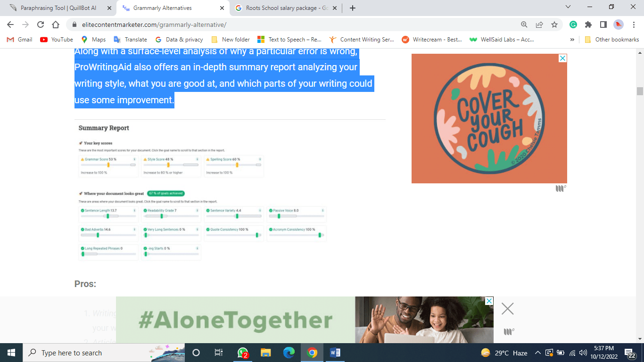The image size is (644, 362).
Task: Close the AloneTogether banner ad info icon
Action: (x=489, y=301)
